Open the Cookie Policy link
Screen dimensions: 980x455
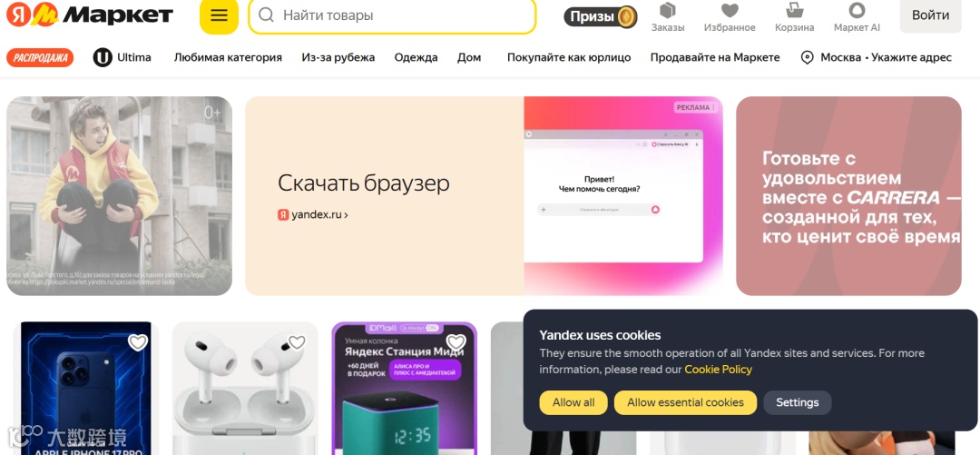coord(718,370)
